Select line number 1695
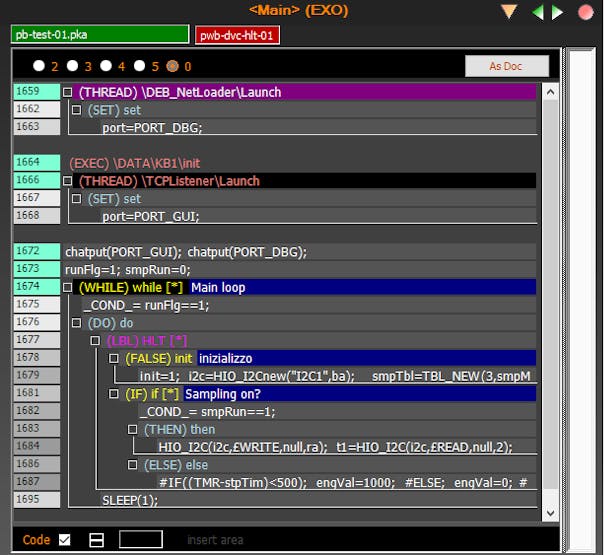The height and width of the screenshot is (555, 607). [37, 500]
